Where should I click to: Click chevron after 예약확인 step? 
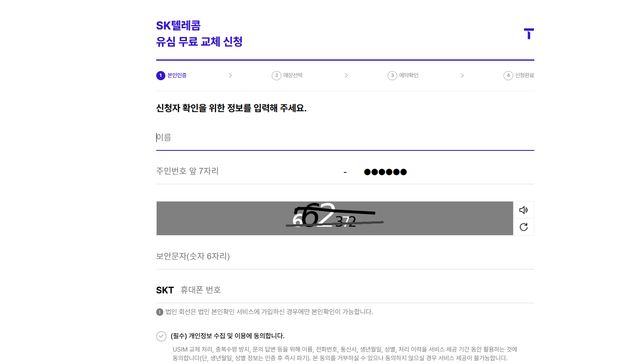click(x=462, y=76)
